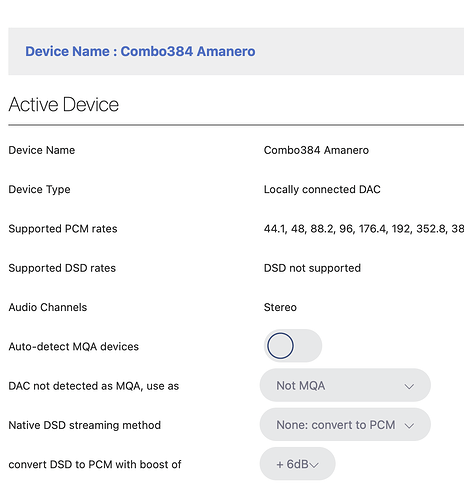Image resolution: width=464 pixels, height=500 pixels.
Task: Click the DSD not supported text
Action: tap(312, 268)
